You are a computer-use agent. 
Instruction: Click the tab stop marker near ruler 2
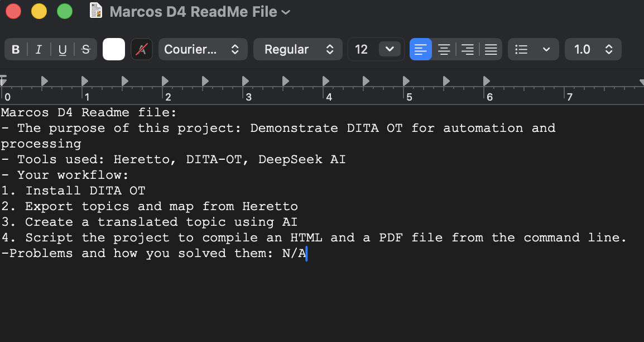pos(165,81)
